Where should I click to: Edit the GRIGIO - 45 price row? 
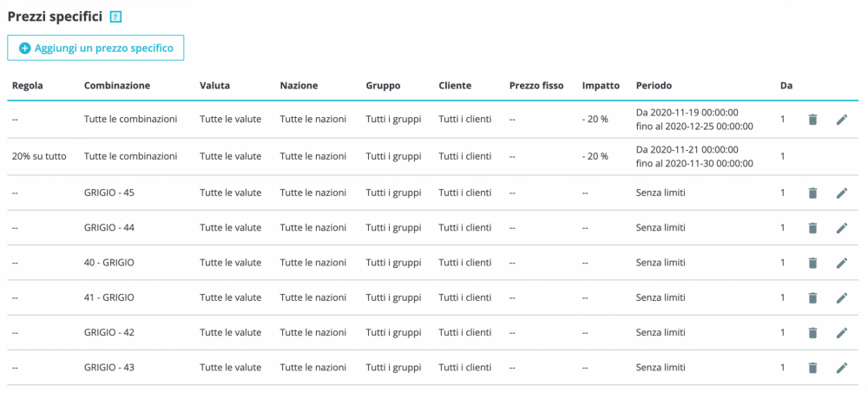[841, 193]
